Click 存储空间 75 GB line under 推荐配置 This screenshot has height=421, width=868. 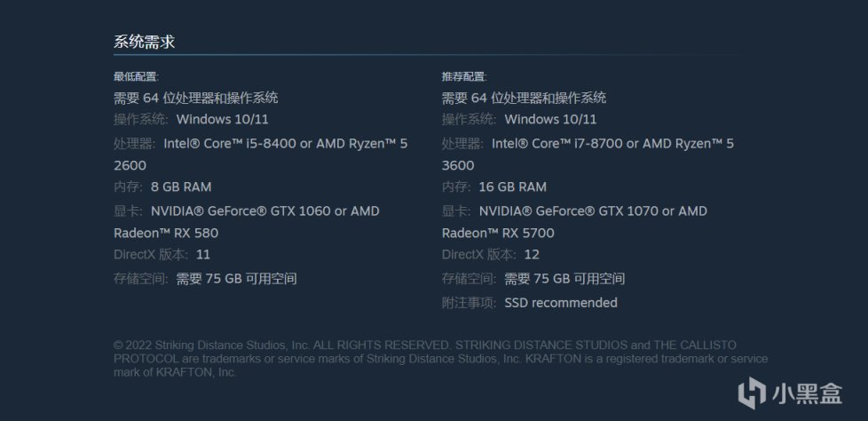tap(533, 278)
